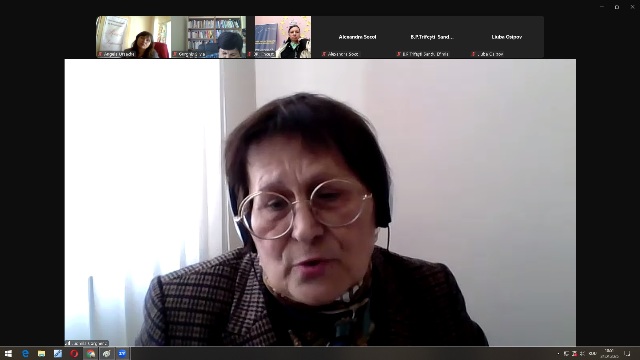The width and height of the screenshot is (640, 360).
Task: Select the Angela participant video thumbnail
Action: (x=133, y=37)
